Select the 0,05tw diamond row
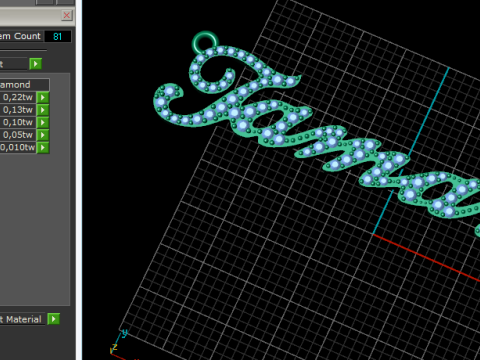The height and width of the screenshot is (360, 480). point(18,135)
